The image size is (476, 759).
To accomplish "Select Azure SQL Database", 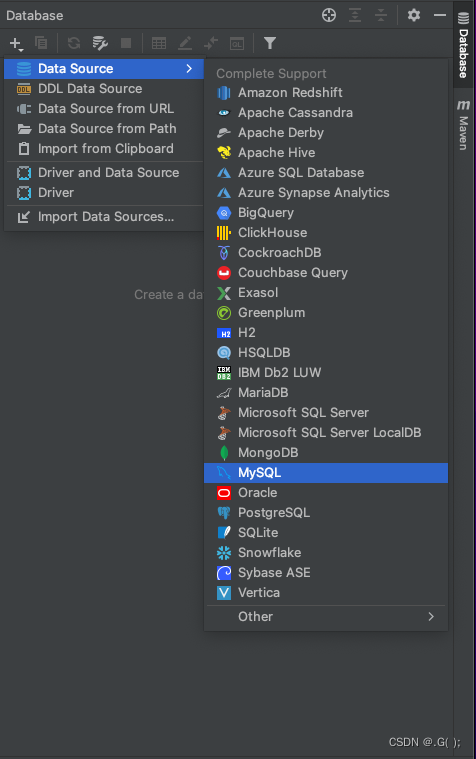I will (326, 172).
